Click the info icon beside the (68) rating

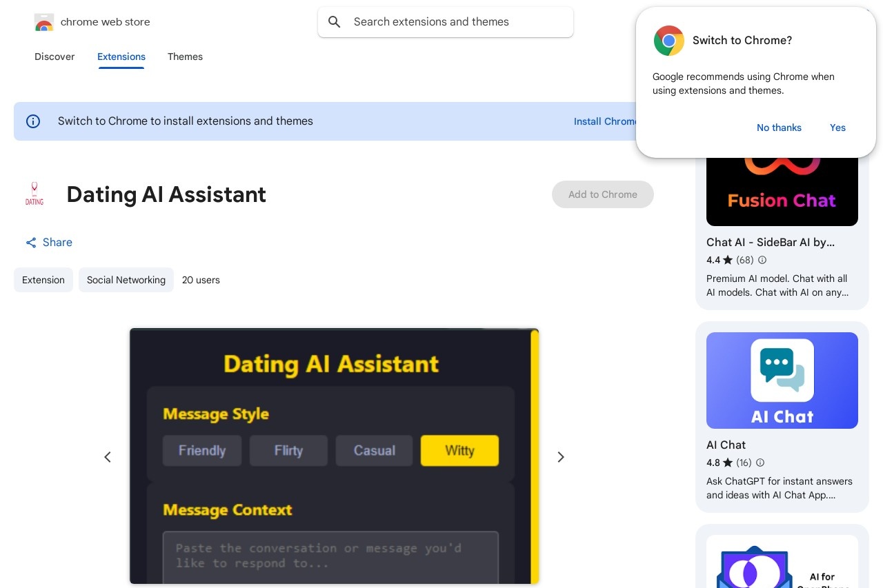coord(762,260)
